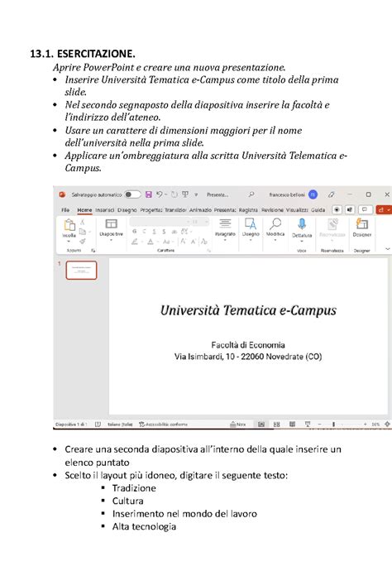Click the Cut scissors icon

click(x=83, y=222)
